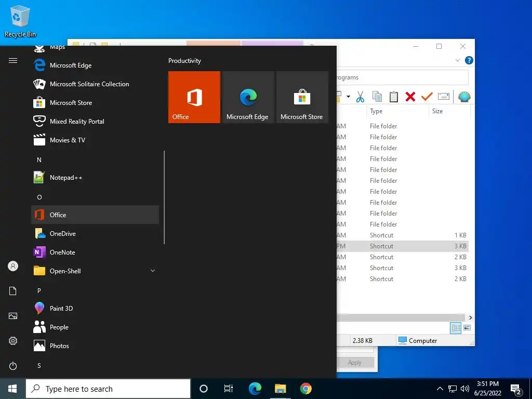The width and height of the screenshot is (532, 399).
Task: Jump to letter N section header
Action: tap(39, 160)
